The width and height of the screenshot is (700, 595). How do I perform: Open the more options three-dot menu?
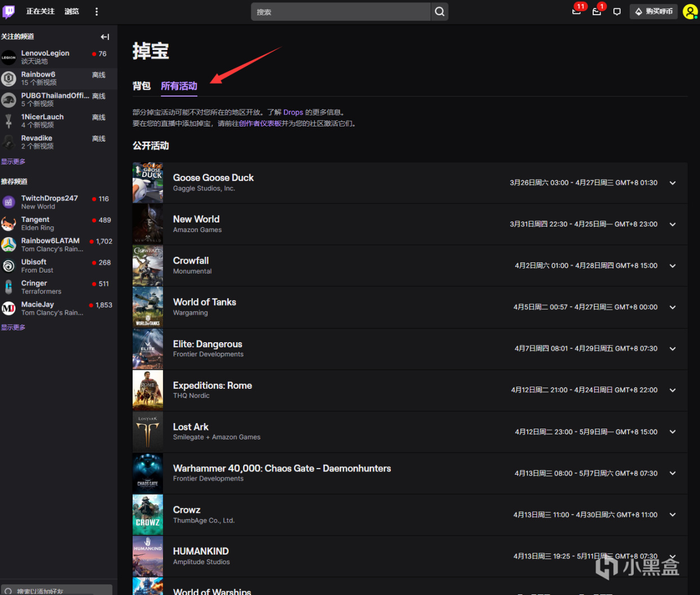click(x=96, y=12)
